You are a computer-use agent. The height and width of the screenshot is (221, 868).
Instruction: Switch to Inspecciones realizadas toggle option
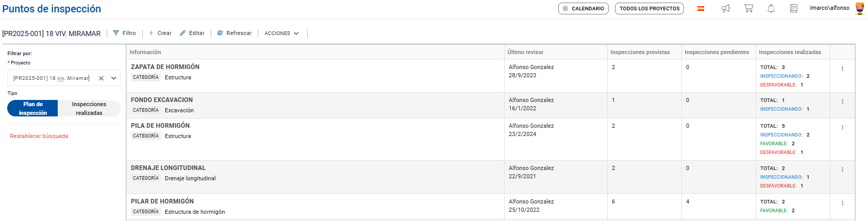89,108
